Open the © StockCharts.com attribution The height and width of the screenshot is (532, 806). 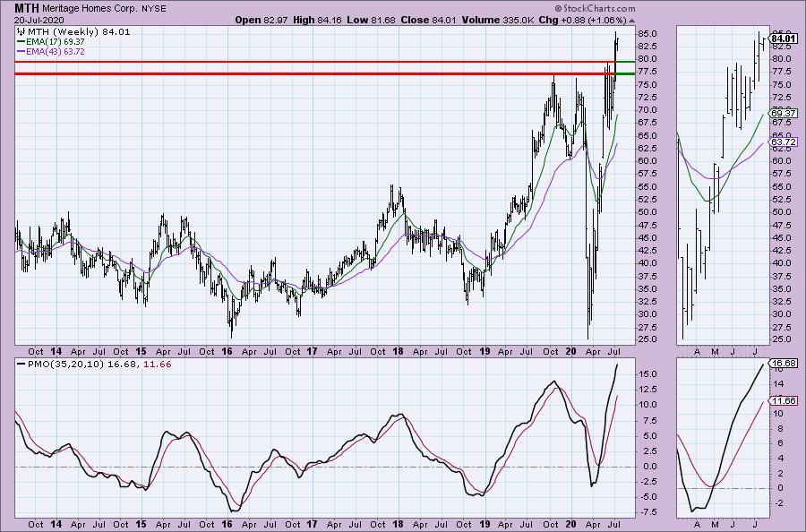(595, 8)
